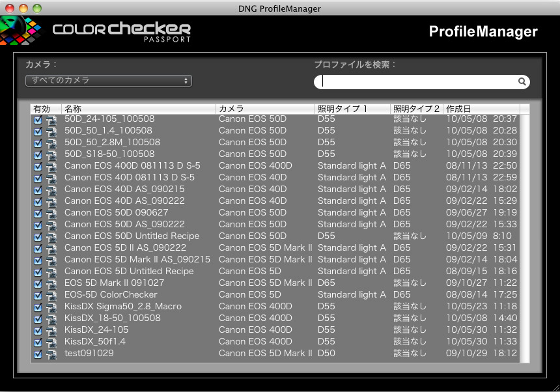Click date 10/05/23 11:18 cell
This screenshot has width=560, height=392.
481,306
